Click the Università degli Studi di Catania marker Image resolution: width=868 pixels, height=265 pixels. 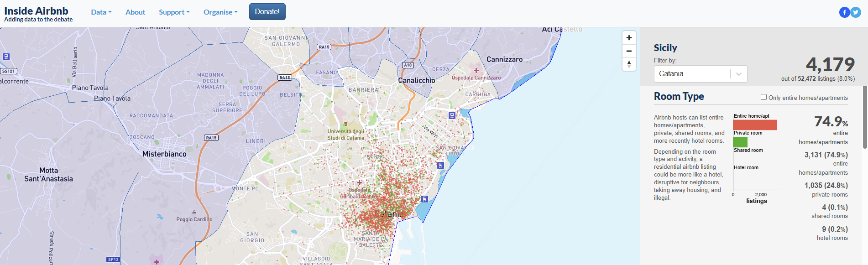pos(345,124)
